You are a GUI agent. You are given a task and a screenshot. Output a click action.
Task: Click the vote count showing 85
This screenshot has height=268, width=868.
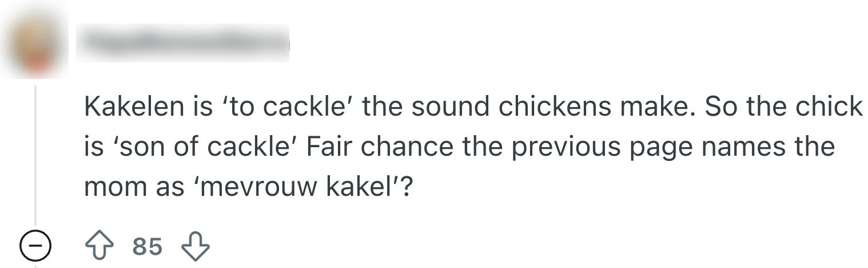(x=148, y=247)
